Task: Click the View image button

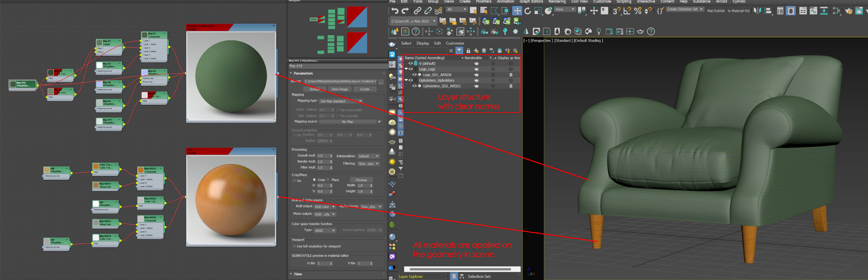Action: pos(340,89)
